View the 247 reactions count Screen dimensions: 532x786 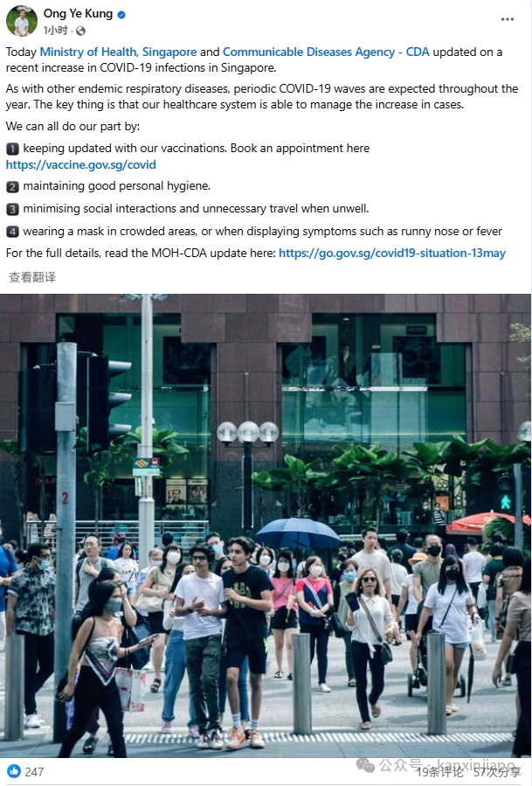click(34, 771)
